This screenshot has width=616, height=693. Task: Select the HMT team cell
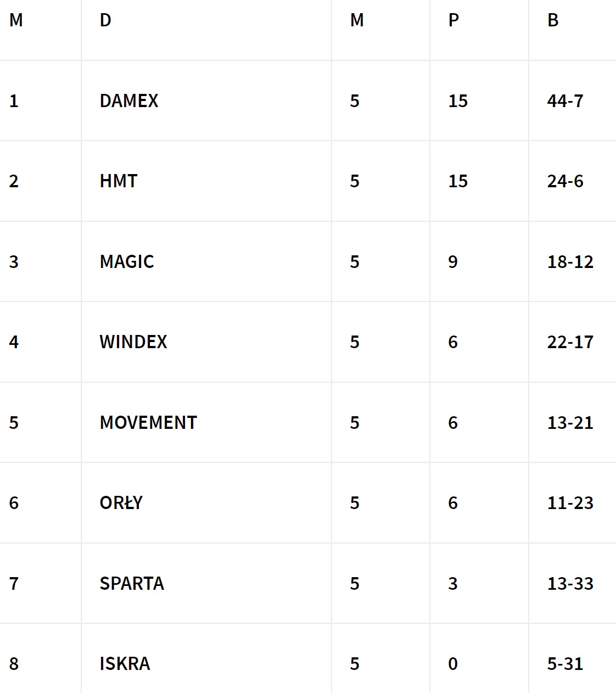click(119, 181)
